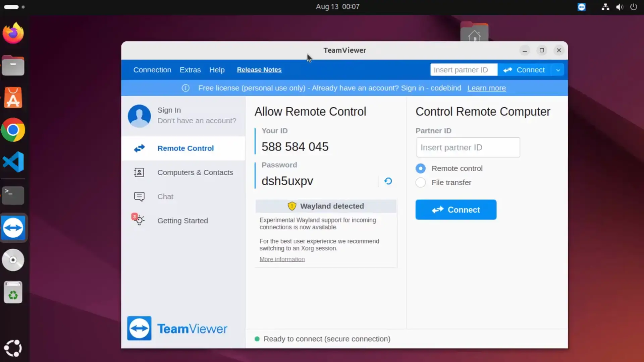Click the info icon in the license banner
Image resolution: width=644 pixels, height=362 pixels.
[x=185, y=88]
